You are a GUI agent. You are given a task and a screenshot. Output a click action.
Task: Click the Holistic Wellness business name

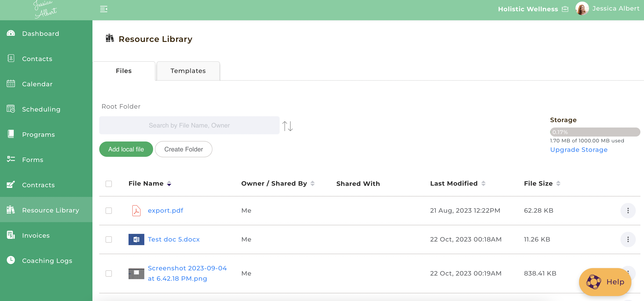tap(528, 9)
